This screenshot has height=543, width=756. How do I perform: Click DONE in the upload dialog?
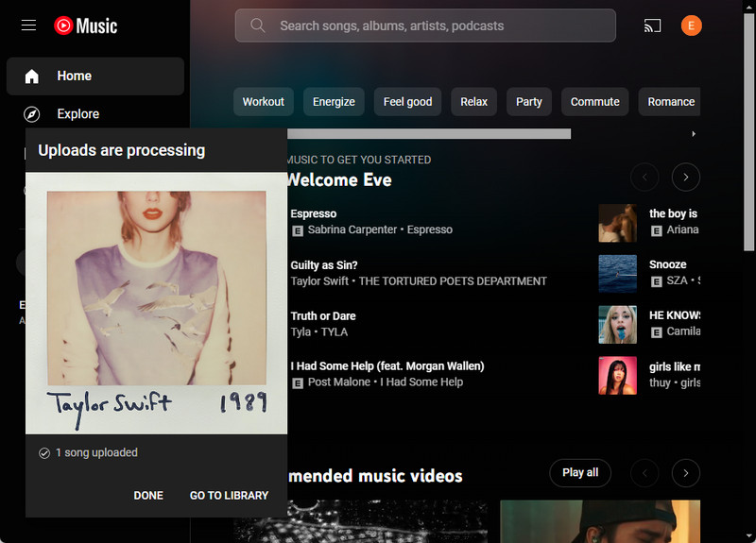click(148, 495)
